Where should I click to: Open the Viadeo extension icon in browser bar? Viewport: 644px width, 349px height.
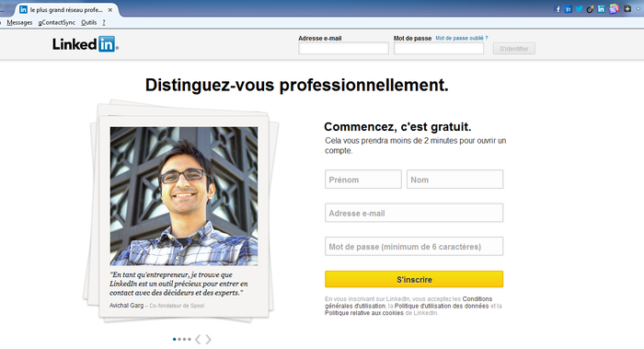[590, 9]
